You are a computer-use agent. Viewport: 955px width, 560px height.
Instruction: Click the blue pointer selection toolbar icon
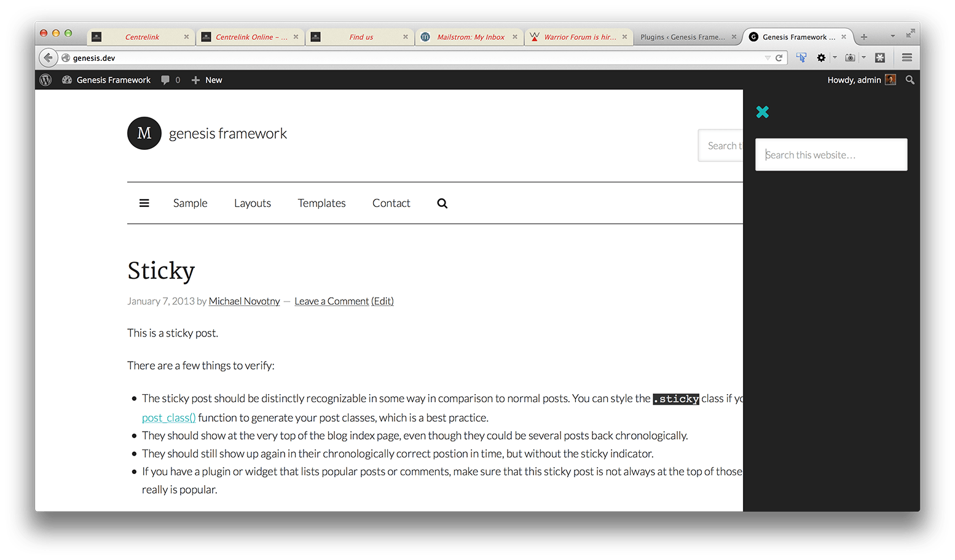[x=801, y=58]
